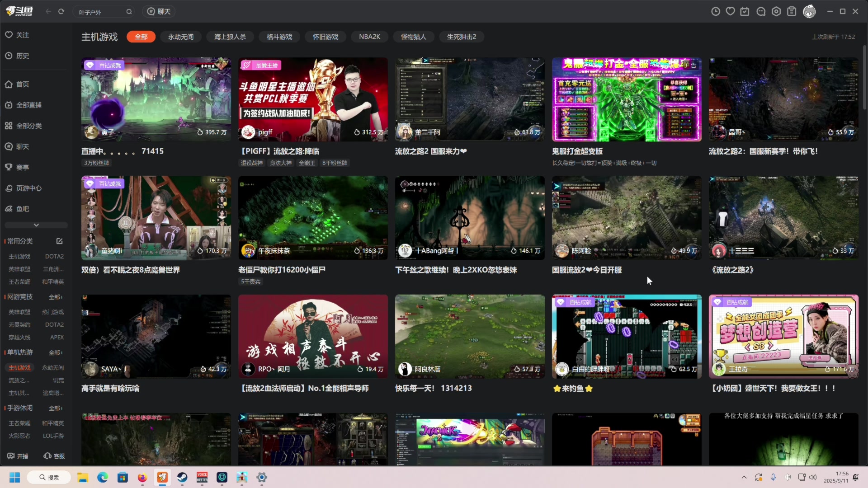Open 鱼吧 in the sidebar
Viewport: 868px width, 488px height.
coord(17,209)
